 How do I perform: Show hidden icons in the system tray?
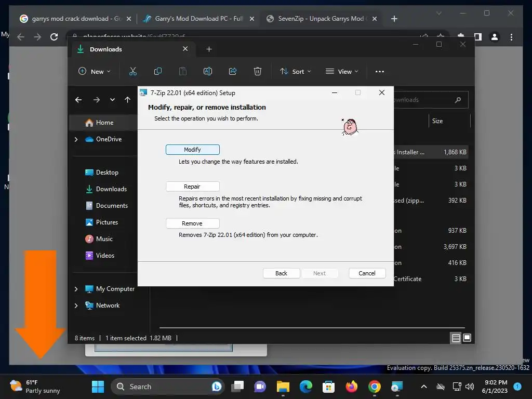[x=424, y=387]
